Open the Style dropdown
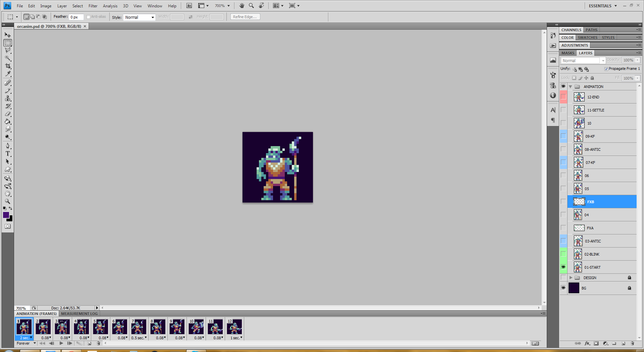644x352 pixels. click(139, 17)
